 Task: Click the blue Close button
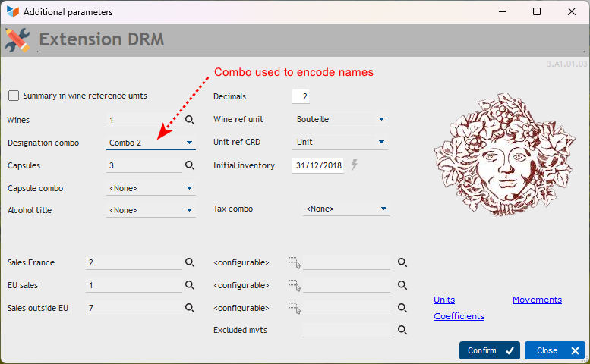pos(555,350)
